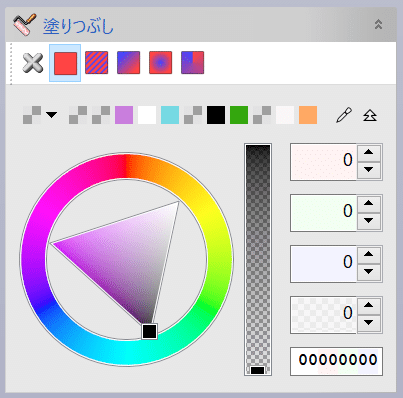Screen dimensions: 403x398
Task: Click the blue channel value field
Action: [x=323, y=264]
